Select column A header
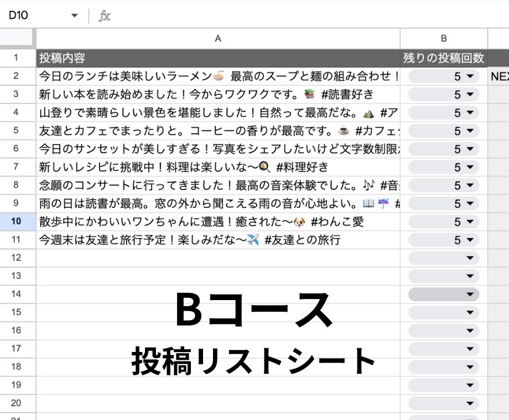The height and width of the screenshot is (420, 509). point(218,39)
